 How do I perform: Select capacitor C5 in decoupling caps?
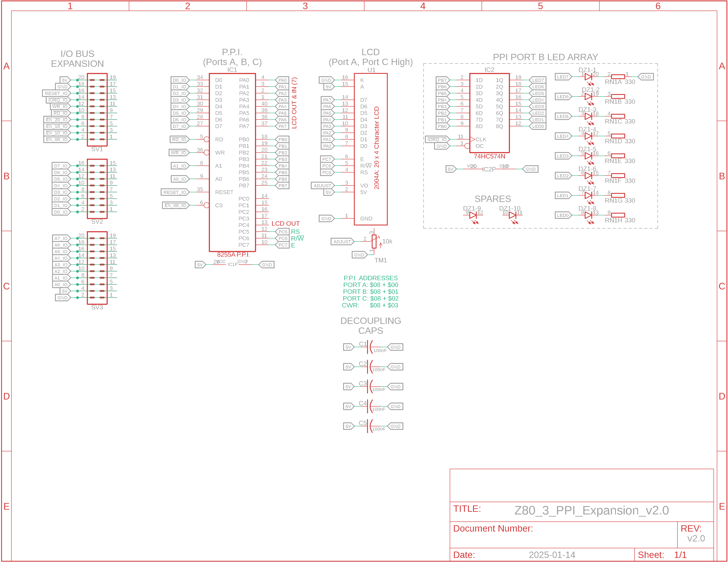click(369, 426)
